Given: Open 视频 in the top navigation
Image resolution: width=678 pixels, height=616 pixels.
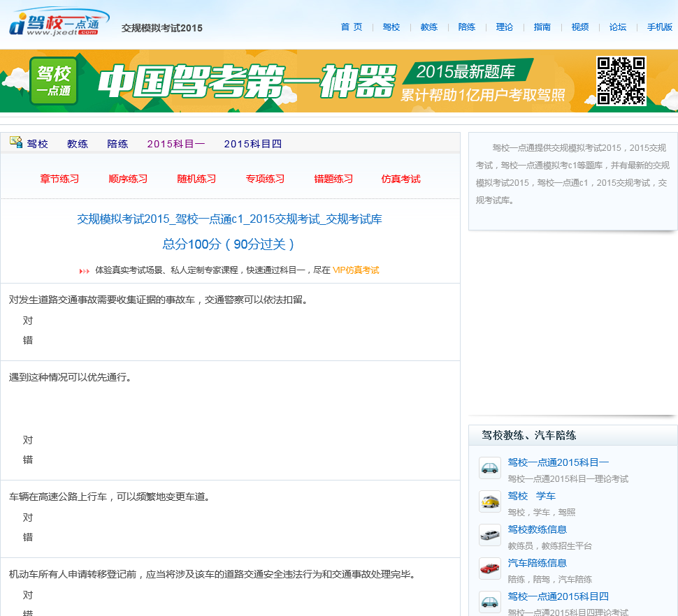Looking at the screenshot, I should pyautogui.click(x=580, y=27).
